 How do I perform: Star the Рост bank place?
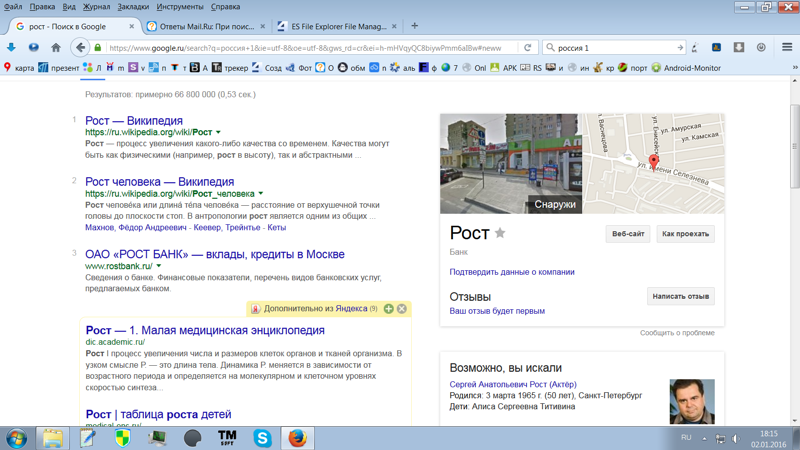500,233
